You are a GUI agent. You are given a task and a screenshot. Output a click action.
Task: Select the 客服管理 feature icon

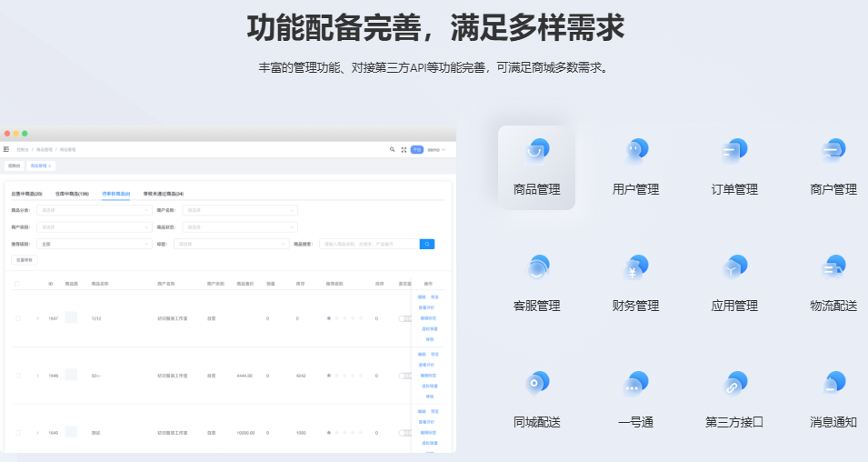536,267
